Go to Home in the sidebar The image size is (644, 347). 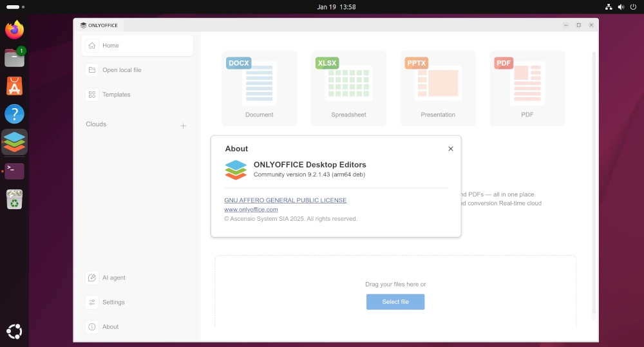[137, 46]
